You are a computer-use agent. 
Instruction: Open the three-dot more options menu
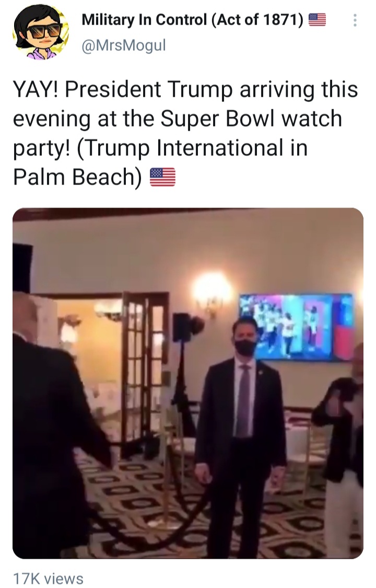click(355, 20)
